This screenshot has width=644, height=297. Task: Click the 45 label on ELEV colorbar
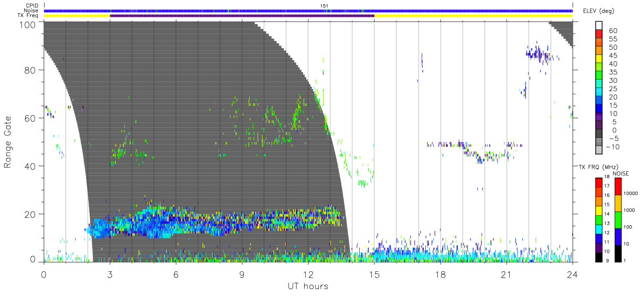613,56
